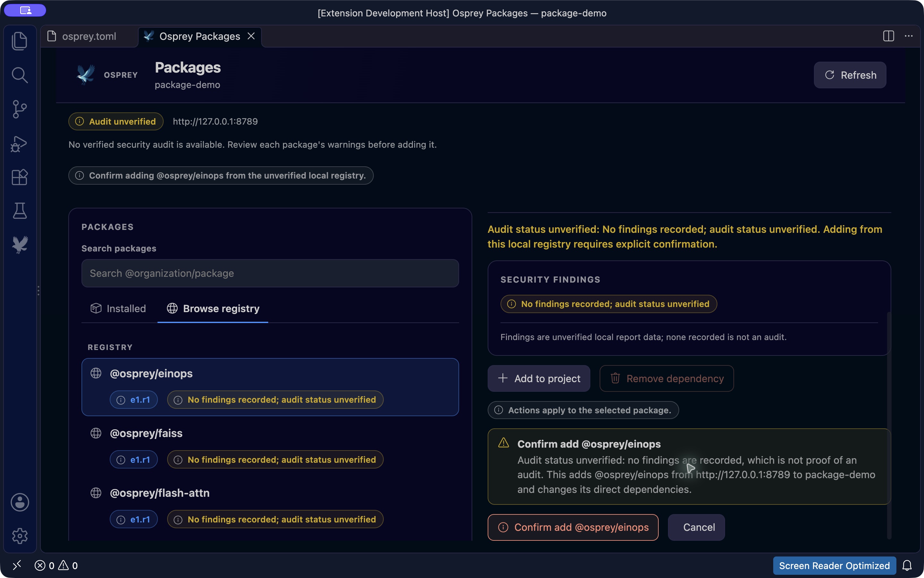Viewport: 924px width, 578px height.
Task: Click the Screen Reader Optimized status item
Action: [834, 565]
